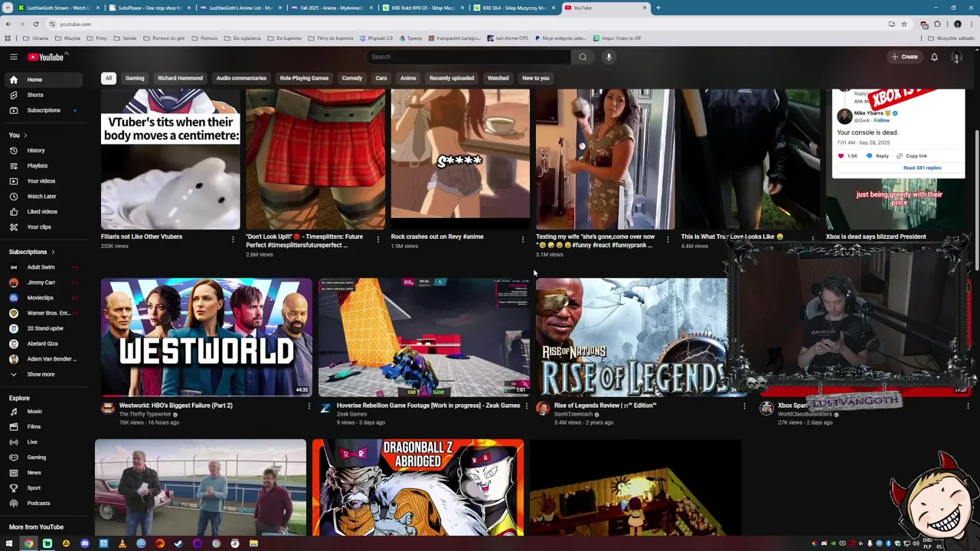Open Steam from taskbar
Viewport: 980px width, 551px height.
(x=178, y=544)
